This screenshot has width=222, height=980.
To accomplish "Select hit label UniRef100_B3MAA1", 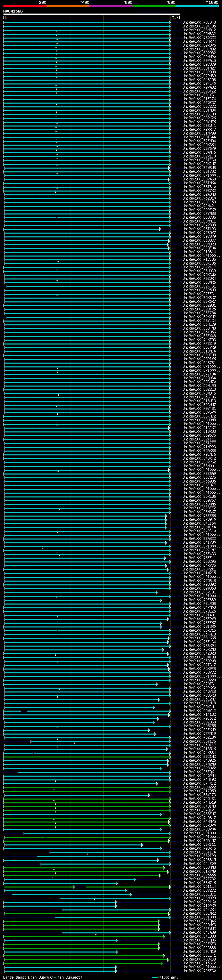I will pos(199,466).
